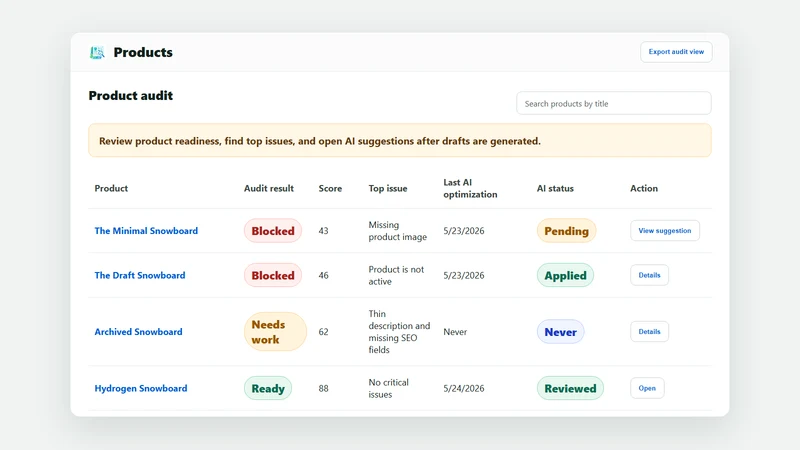Click the Last AI optimization column header
This screenshot has width=800, height=450.
point(470,188)
